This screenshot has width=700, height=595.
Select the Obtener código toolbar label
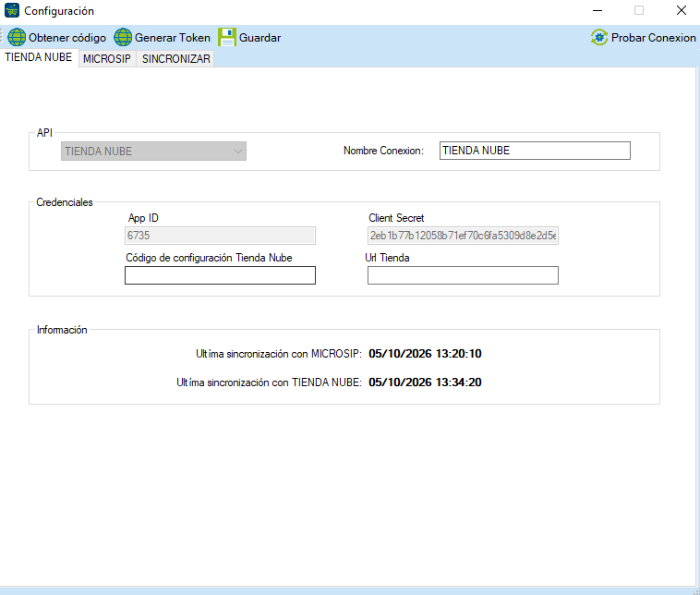[67, 38]
